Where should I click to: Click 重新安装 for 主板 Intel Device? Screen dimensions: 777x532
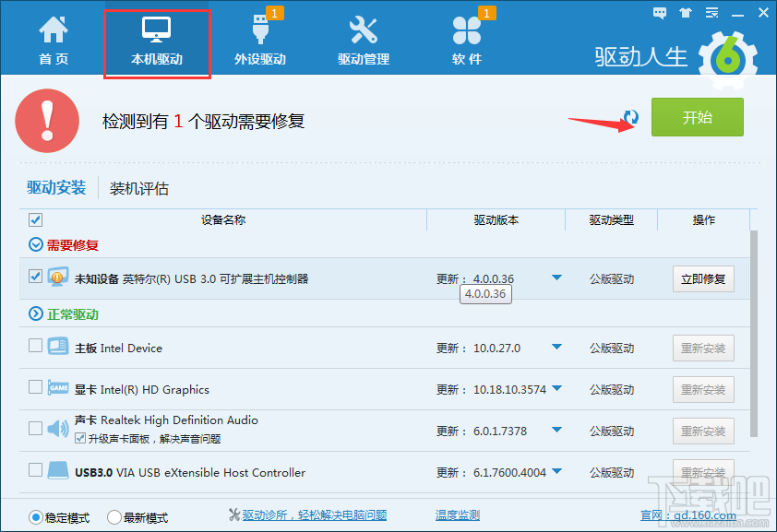click(x=703, y=349)
